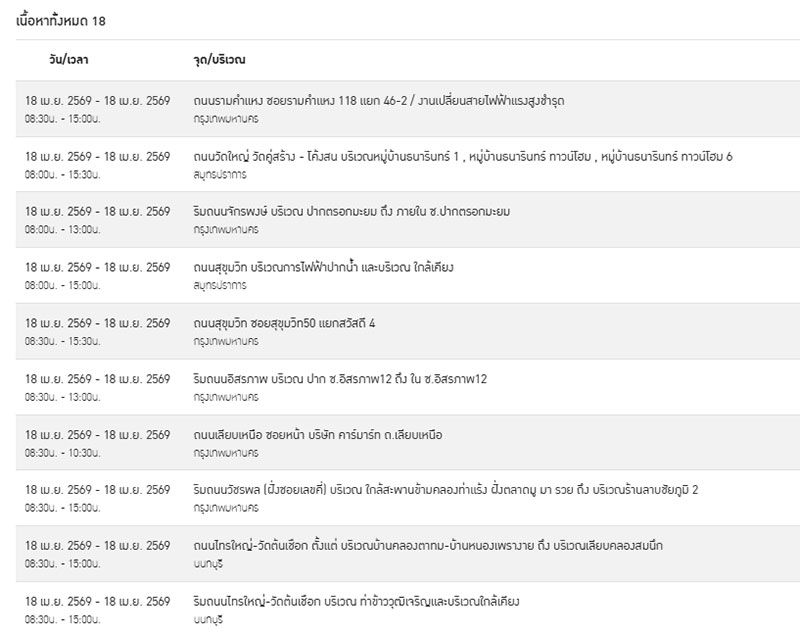Select the ริมถนนจักรพงษ์ ปากตรอกมะยม outage row
Image resolution: width=800 pixels, height=635 pixels.
(352, 212)
